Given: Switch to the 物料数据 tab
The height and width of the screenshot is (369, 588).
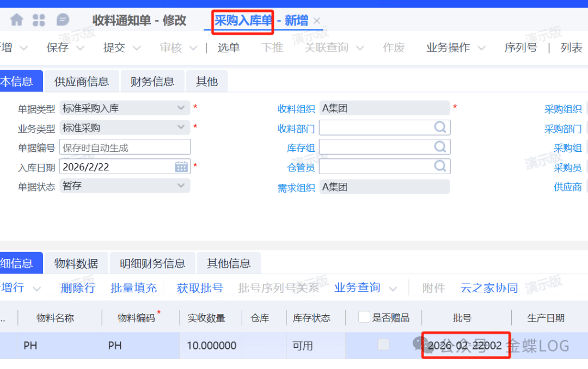Looking at the screenshot, I should pos(76,263).
